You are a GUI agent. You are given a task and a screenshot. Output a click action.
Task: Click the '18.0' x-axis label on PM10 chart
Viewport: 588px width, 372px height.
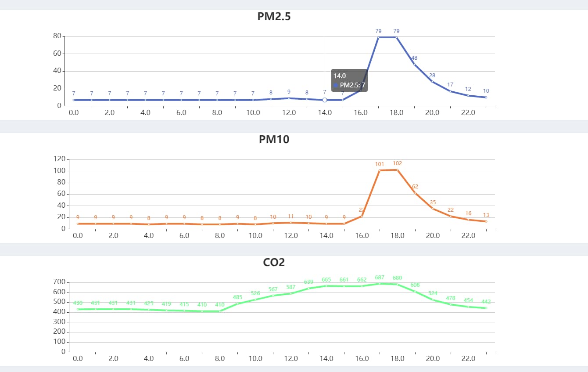pyautogui.click(x=397, y=235)
